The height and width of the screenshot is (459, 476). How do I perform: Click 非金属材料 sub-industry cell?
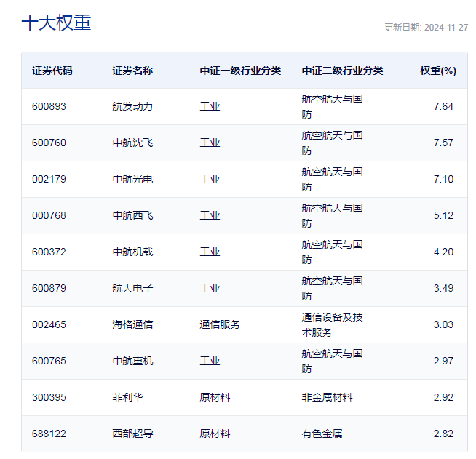point(327,397)
